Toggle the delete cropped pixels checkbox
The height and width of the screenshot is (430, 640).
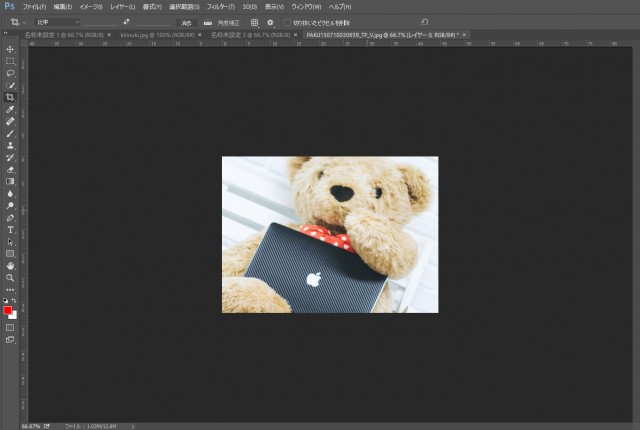tap(286, 21)
